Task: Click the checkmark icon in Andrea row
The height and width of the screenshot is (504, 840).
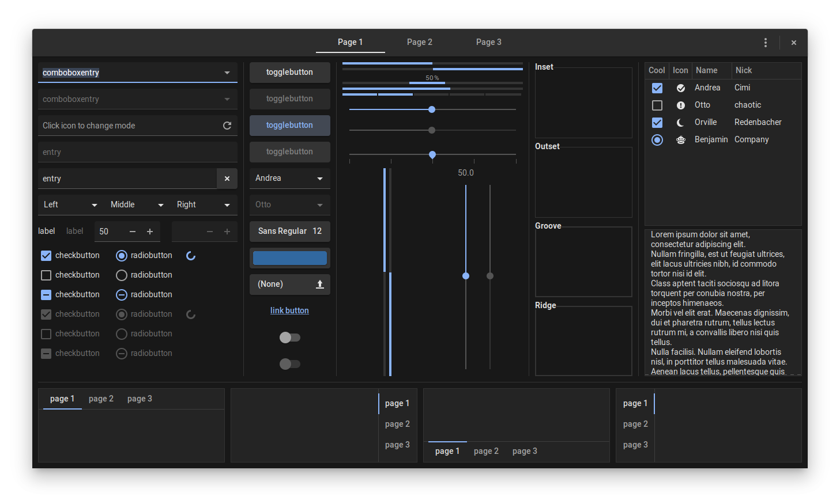Action: click(681, 88)
